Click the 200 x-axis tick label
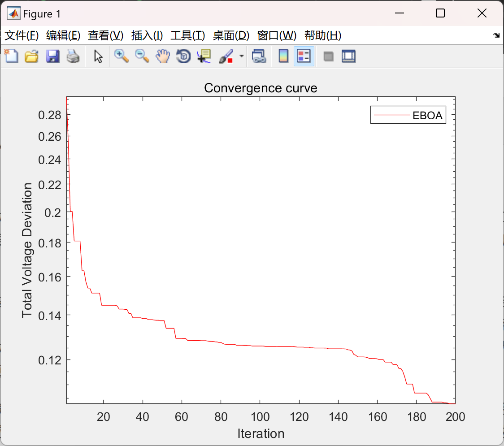This screenshot has height=446, width=504. [455, 417]
